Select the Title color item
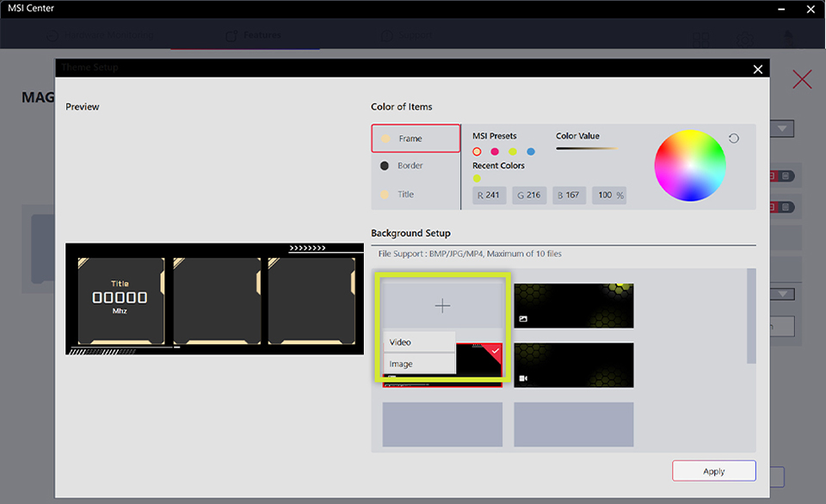The image size is (826, 504). click(x=416, y=194)
